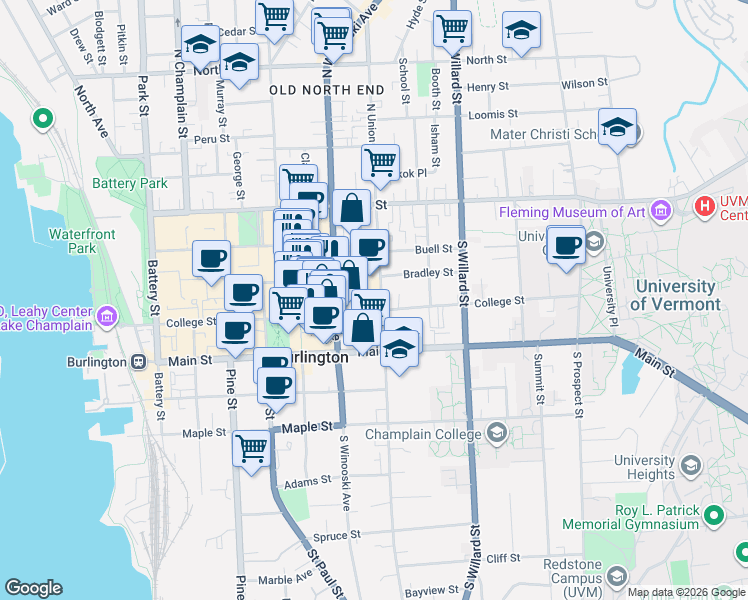Select the University Heights school pin
Viewport: 748px width, 600px height.
(x=691, y=466)
